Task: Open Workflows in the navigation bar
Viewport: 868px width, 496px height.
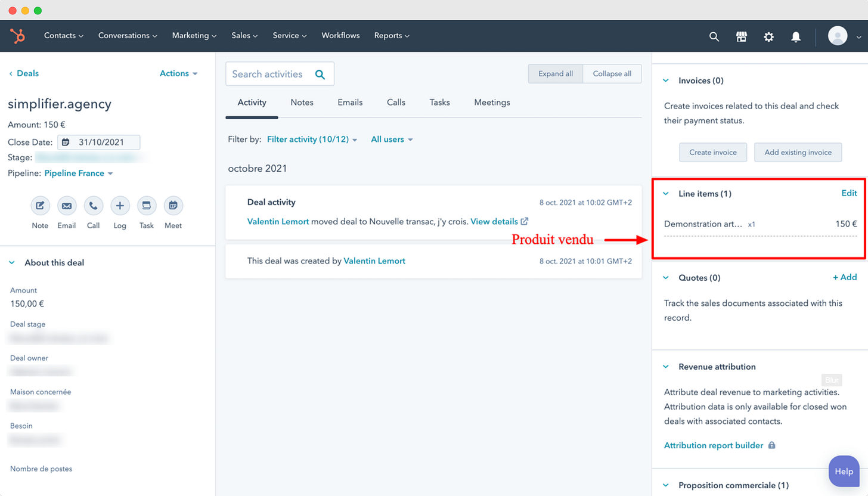Action: [x=340, y=36]
